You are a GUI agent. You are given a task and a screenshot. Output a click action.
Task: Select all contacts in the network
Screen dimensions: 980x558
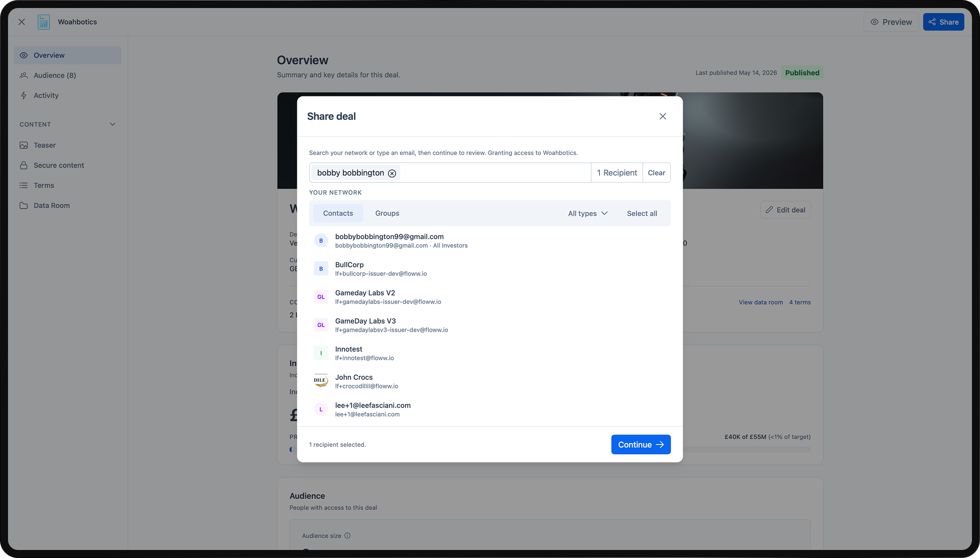[642, 213]
